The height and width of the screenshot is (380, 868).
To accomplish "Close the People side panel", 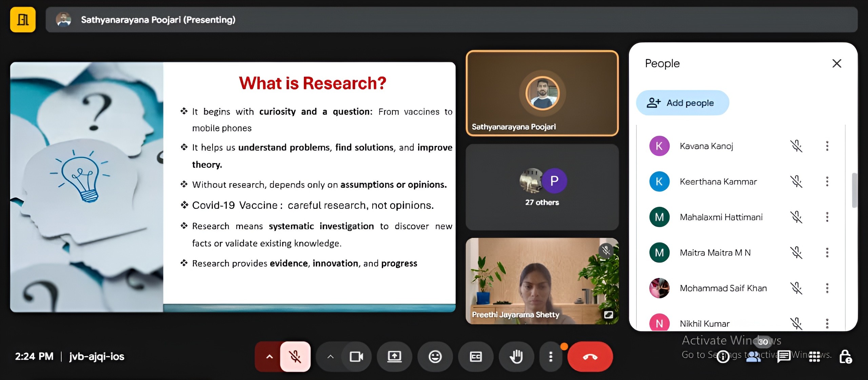I will tap(836, 63).
